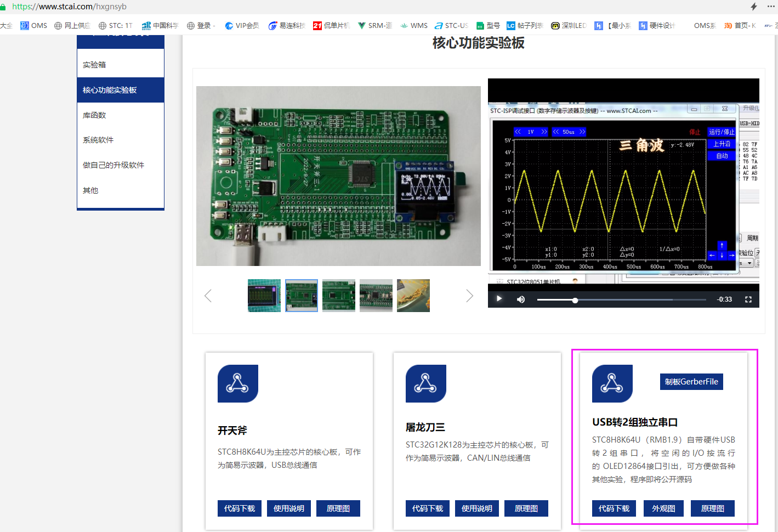Click the 屠龙刀三 card title
The image size is (778, 532).
click(x=425, y=427)
